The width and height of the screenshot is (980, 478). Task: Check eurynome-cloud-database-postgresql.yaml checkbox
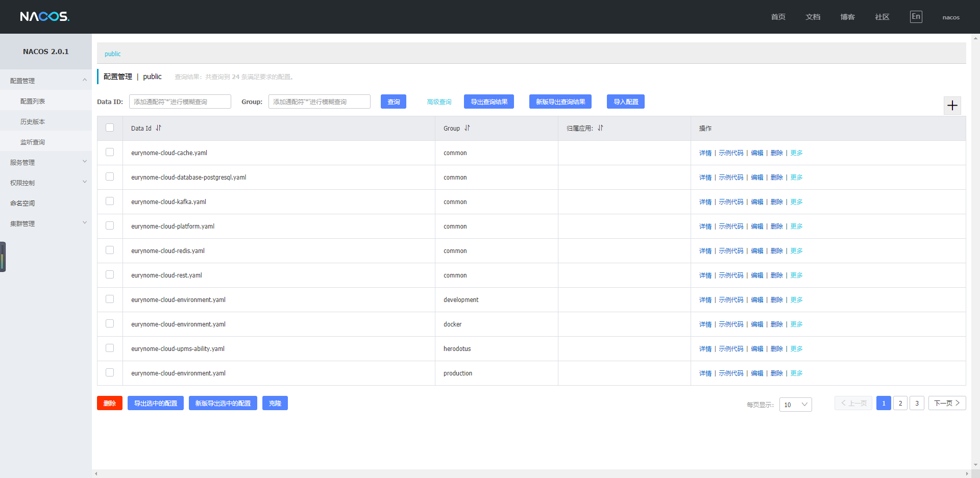coord(110,177)
